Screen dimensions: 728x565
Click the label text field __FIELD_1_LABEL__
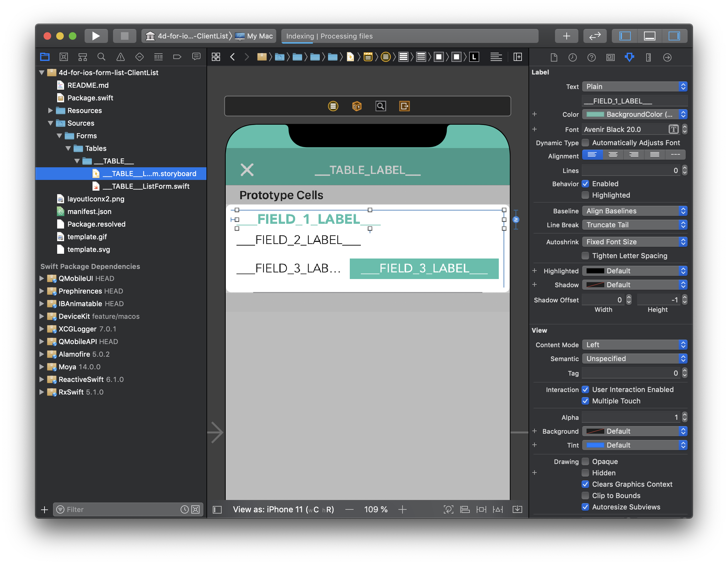click(634, 101)
